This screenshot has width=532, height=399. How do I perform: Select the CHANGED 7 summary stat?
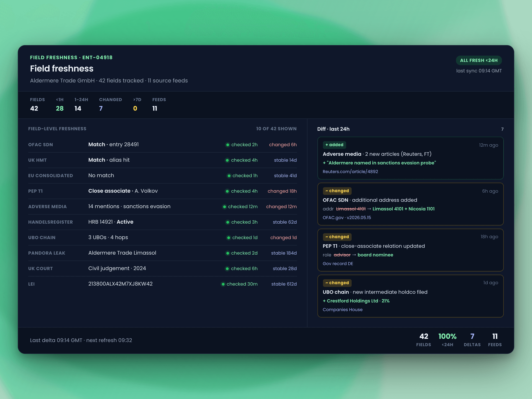click(110, 104)
